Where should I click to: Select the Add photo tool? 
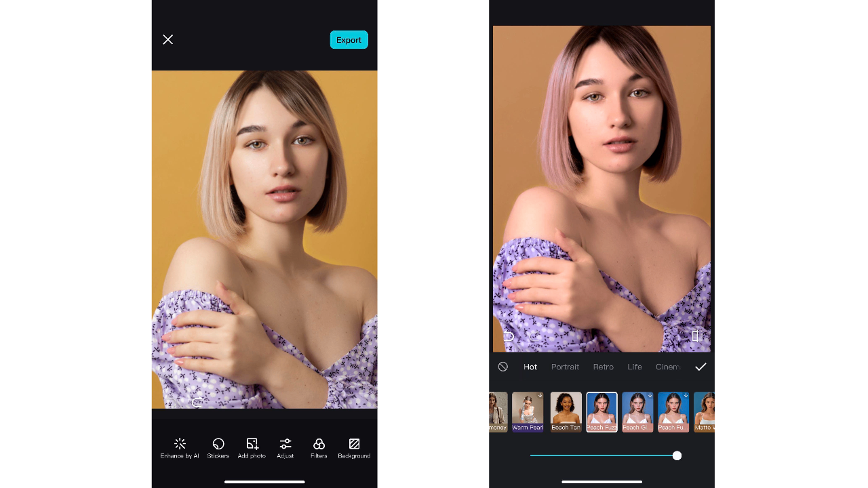[x=252, y=448]
